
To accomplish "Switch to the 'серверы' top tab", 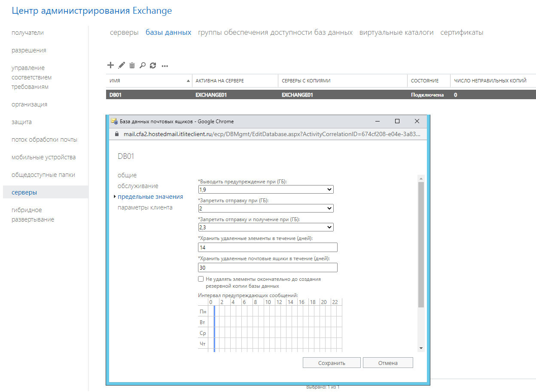I will tap(124, 32).
